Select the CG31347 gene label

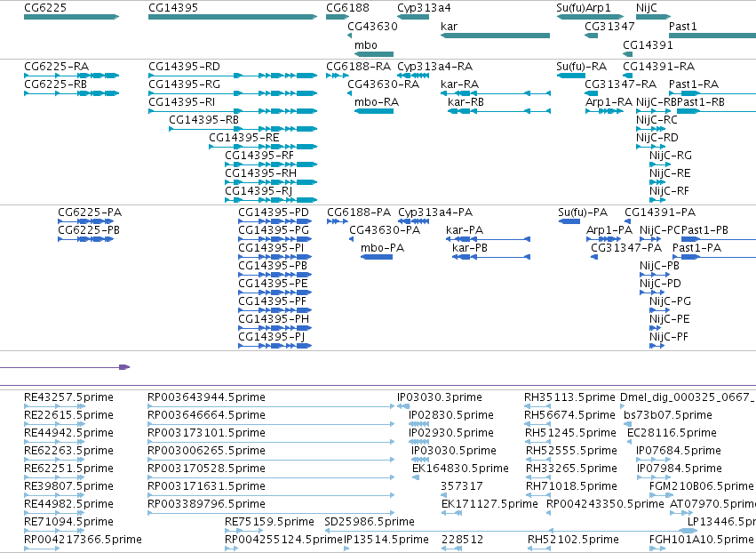pos(609,26)
